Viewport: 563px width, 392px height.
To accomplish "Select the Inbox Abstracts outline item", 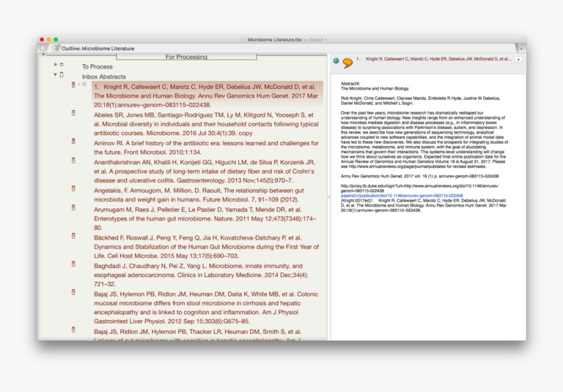I will click(x=104, y=77).
